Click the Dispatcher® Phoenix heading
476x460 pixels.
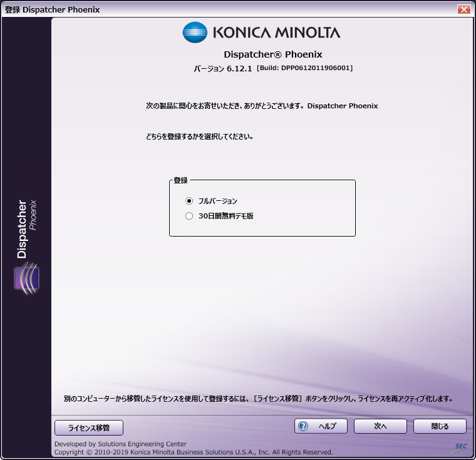[273, 54]
